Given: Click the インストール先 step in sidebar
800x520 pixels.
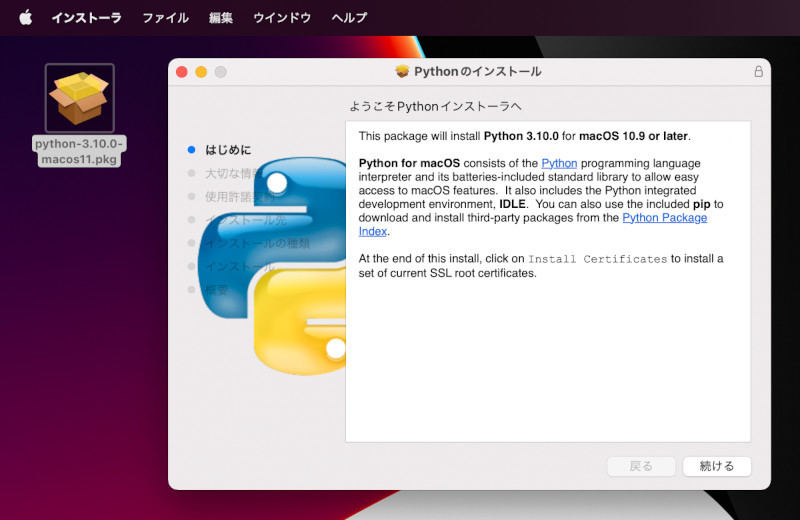Looking at the screenshot, I should (x=246, y=220).
